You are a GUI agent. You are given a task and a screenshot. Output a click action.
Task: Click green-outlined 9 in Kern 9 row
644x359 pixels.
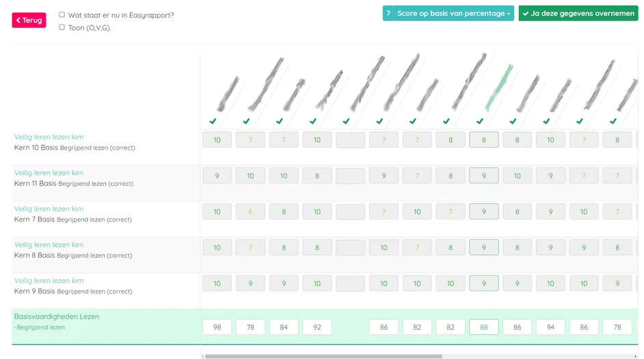pyautogui.click(x=484, y=283)
